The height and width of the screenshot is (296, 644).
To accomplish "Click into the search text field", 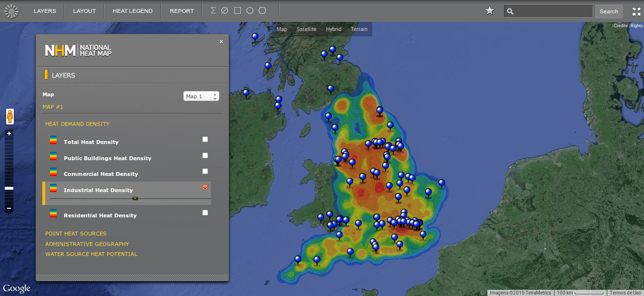I will [552, 11].
